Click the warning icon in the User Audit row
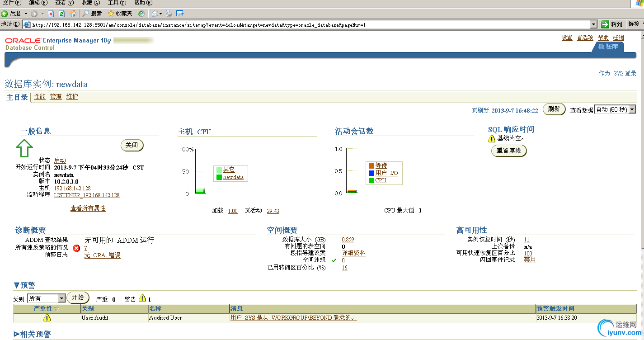This screenshot has height=340, width=644. 47,318
